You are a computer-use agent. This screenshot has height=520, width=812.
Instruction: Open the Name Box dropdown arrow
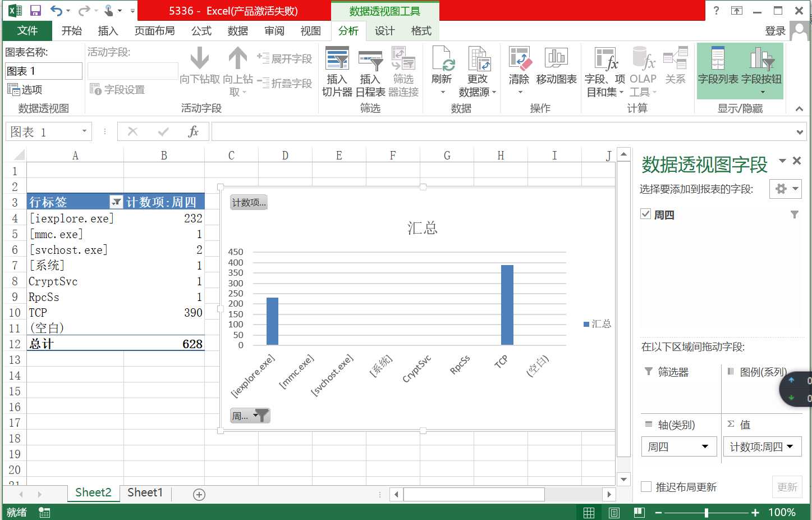[84, 131]
